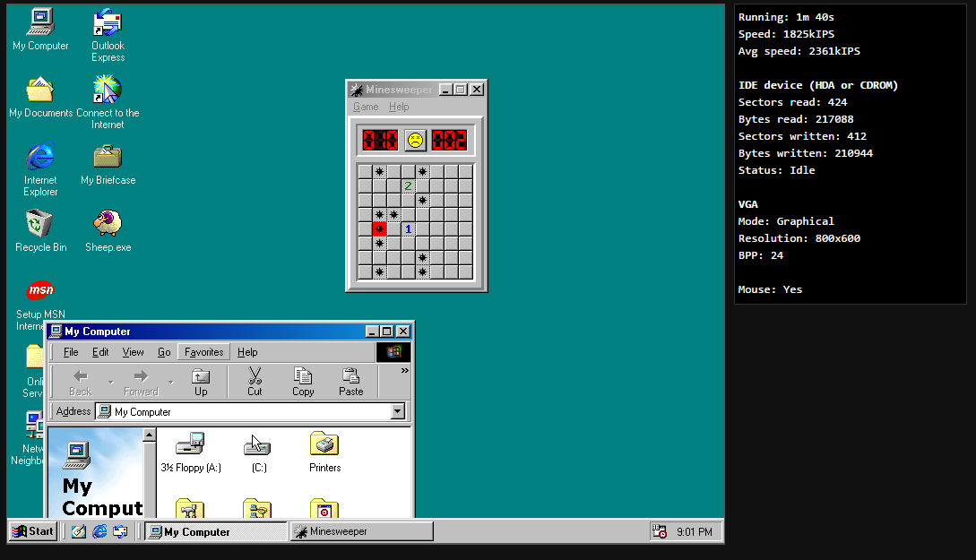This screenshot has width=976, height=560.
Task: Close the My Computer window
Action: (403, 332)
